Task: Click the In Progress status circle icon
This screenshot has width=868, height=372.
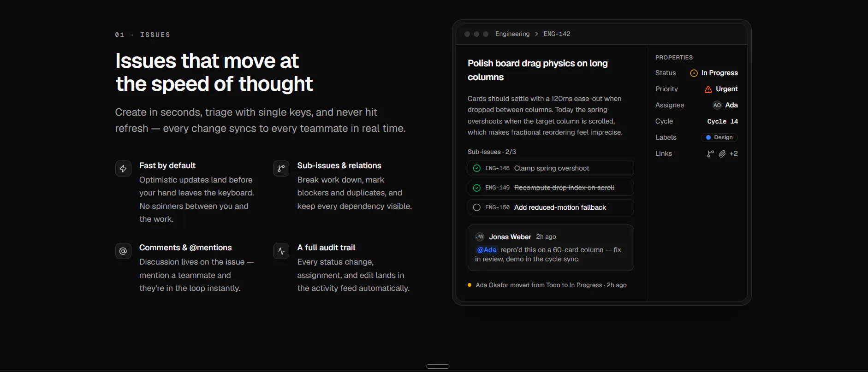Action: tap(694, 73)
